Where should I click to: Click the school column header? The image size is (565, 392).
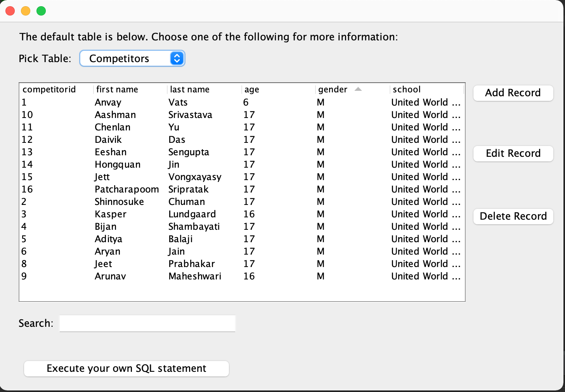(407, 90)
